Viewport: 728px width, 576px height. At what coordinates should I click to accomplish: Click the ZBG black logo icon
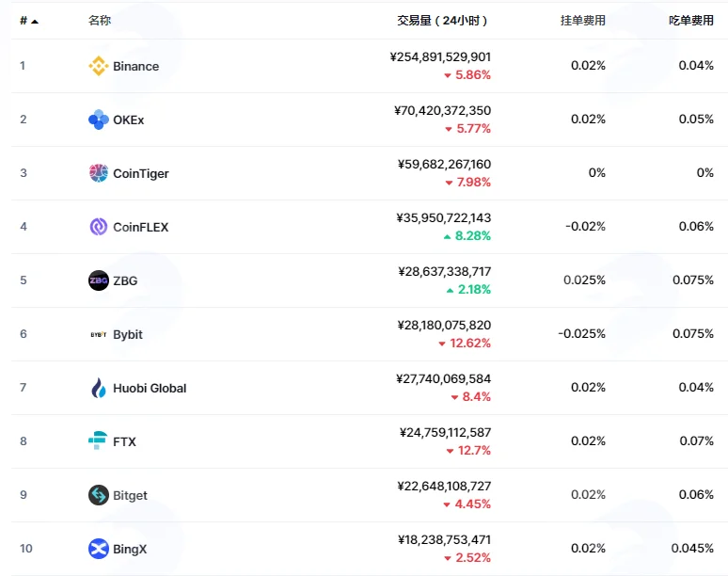(99, 280)
